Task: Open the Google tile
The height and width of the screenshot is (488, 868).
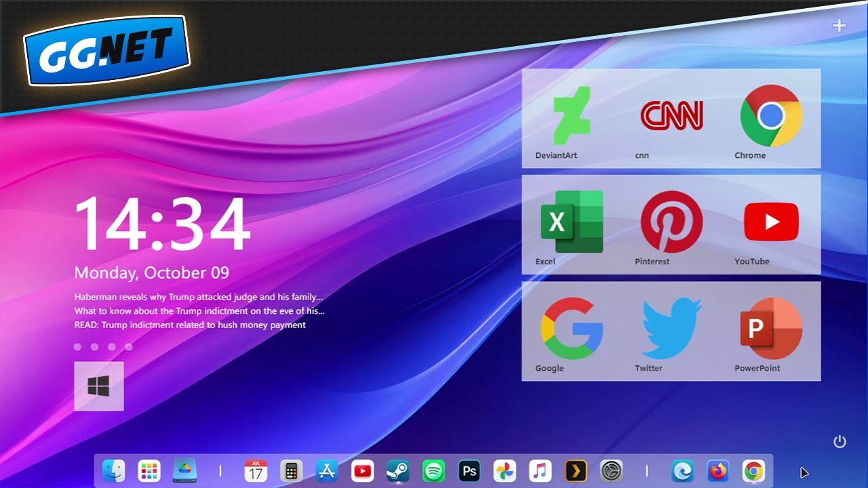Action: 572,331
